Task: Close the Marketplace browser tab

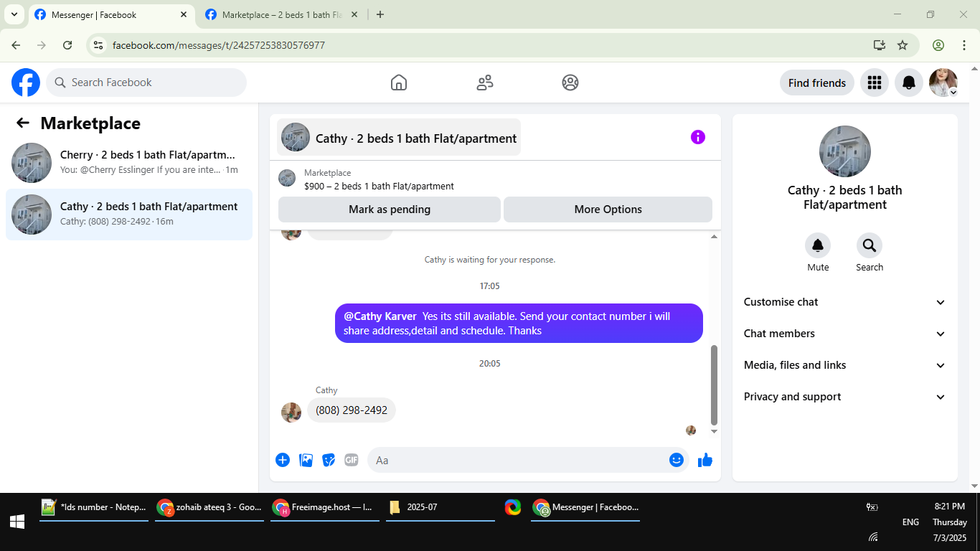Action: (354, 14)
